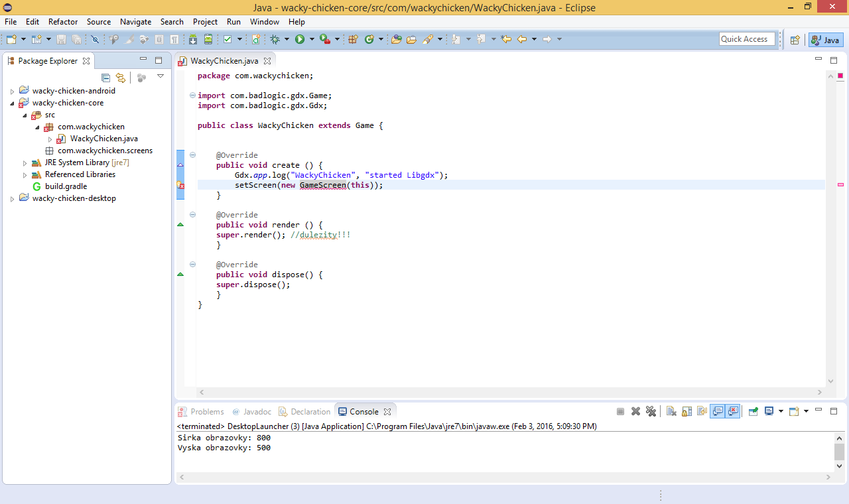Select the Java perspective button
Screen dimensions: 849x504
coord(826,40)
